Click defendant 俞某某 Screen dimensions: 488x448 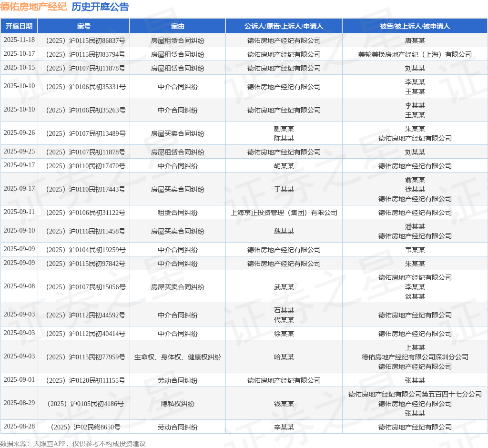pyautogui.click(x=415, y=180)
